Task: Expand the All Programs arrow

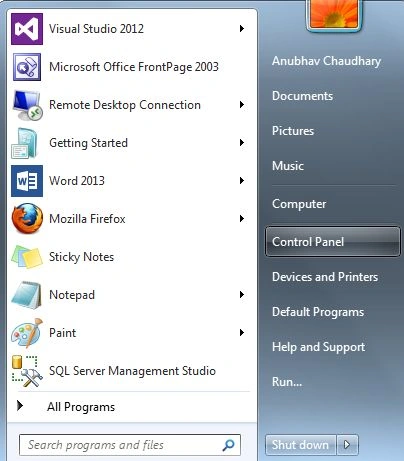Action: [x=20, y=406]
